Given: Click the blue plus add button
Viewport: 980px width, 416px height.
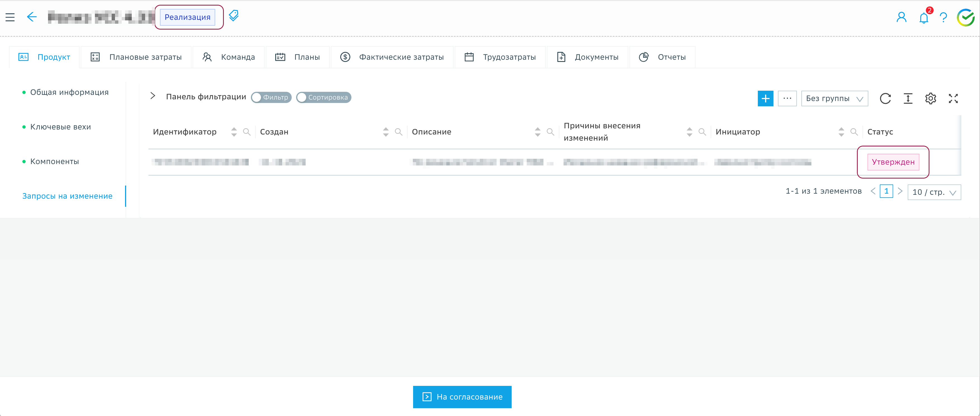Looking at the screenshot, I should (765, 98).
